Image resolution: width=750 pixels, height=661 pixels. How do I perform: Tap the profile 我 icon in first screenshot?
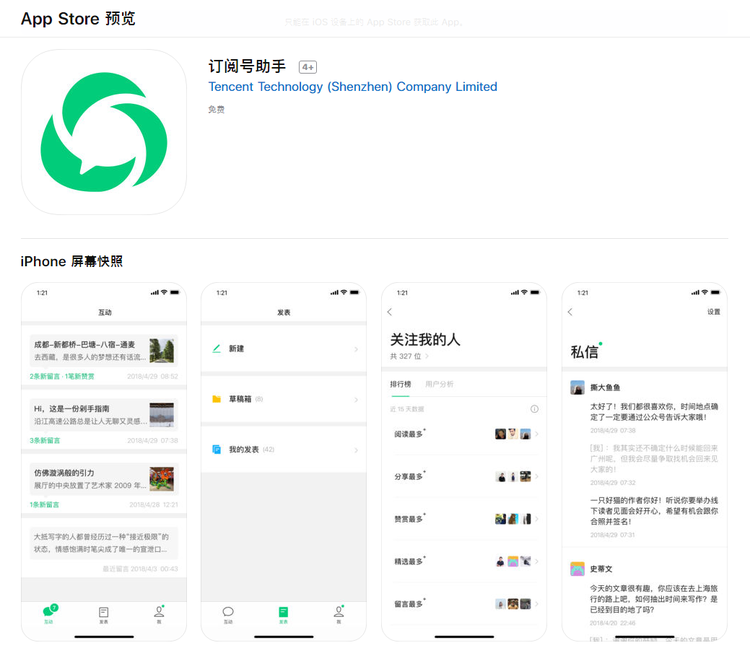(158, 611)
